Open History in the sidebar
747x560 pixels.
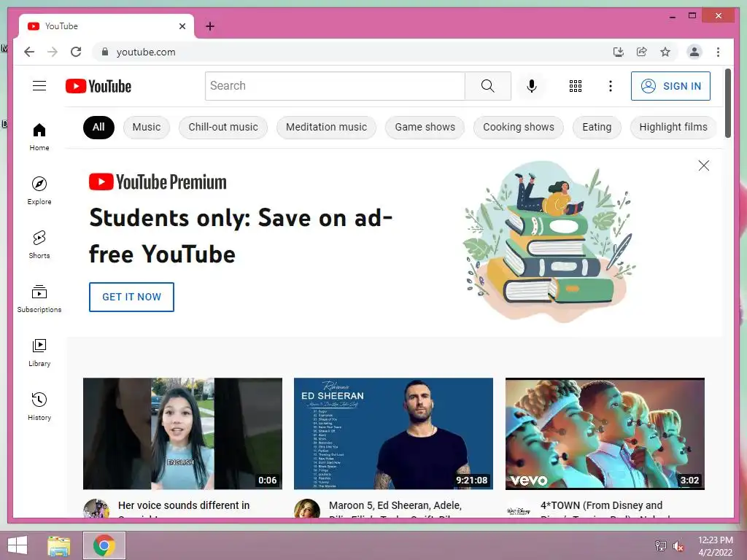(x=39, y=406)
